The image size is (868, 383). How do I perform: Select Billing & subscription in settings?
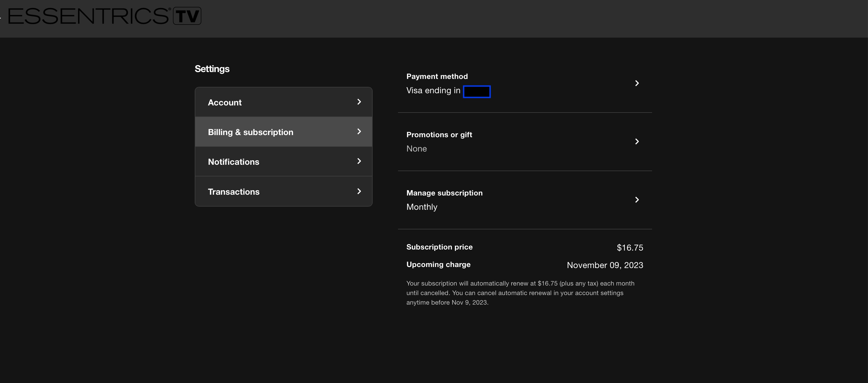tap(283, 132)
